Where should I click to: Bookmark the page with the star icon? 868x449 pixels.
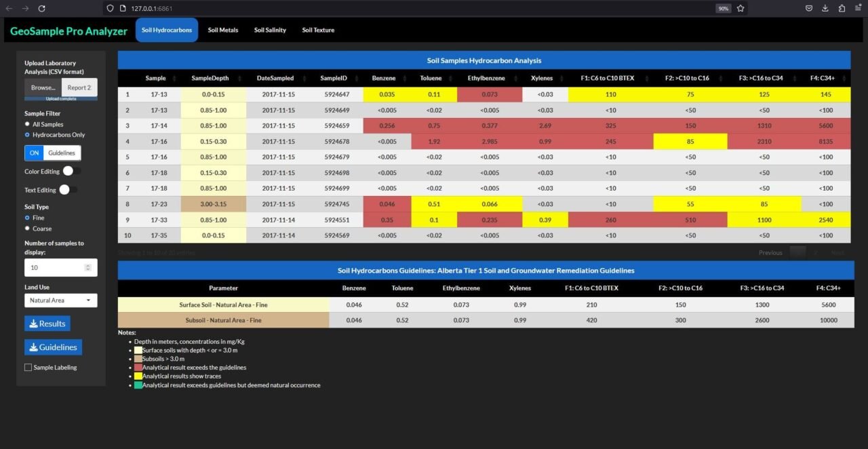pyautogui.click(x=741, y=8)
